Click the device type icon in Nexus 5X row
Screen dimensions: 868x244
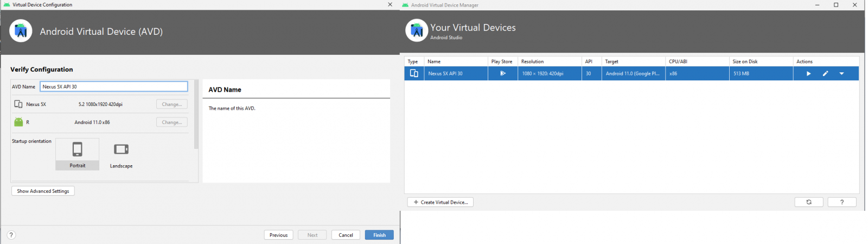414,73
